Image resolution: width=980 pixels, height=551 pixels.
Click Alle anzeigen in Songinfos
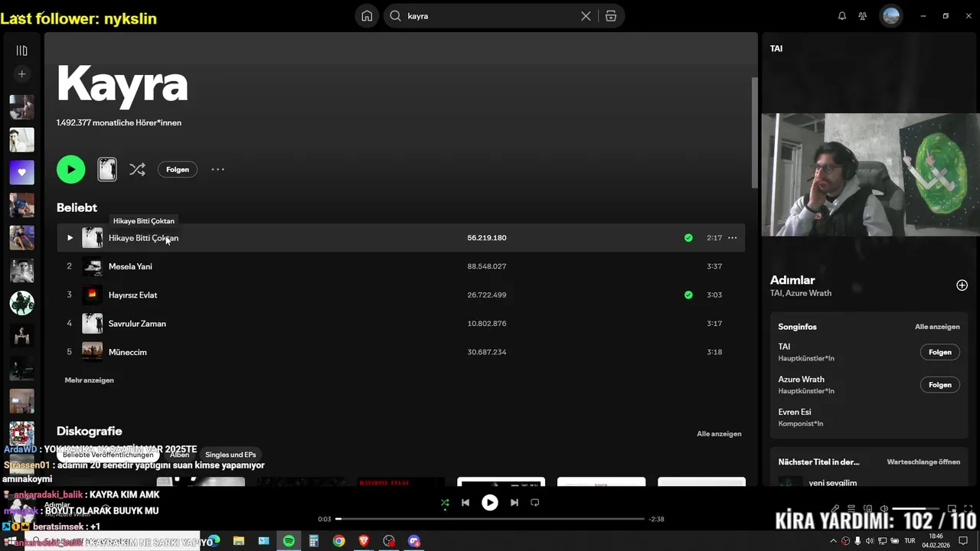[x=937, y=327]
